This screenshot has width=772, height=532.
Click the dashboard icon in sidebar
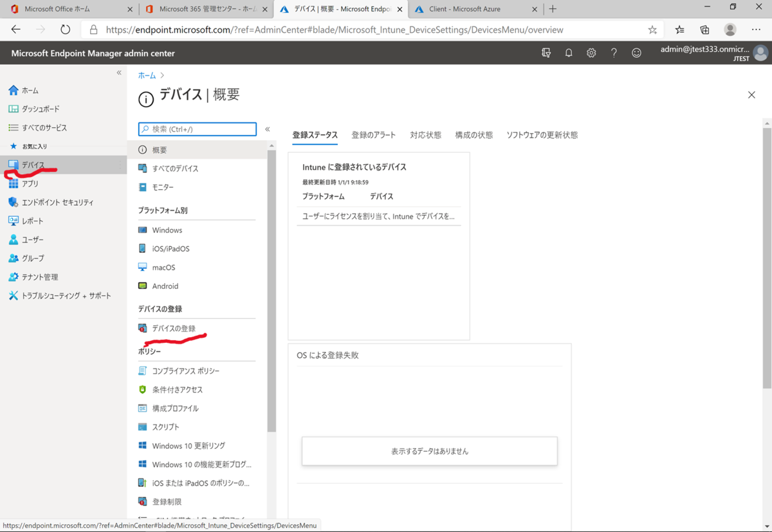pyautogui.click(x=14, y=109)
